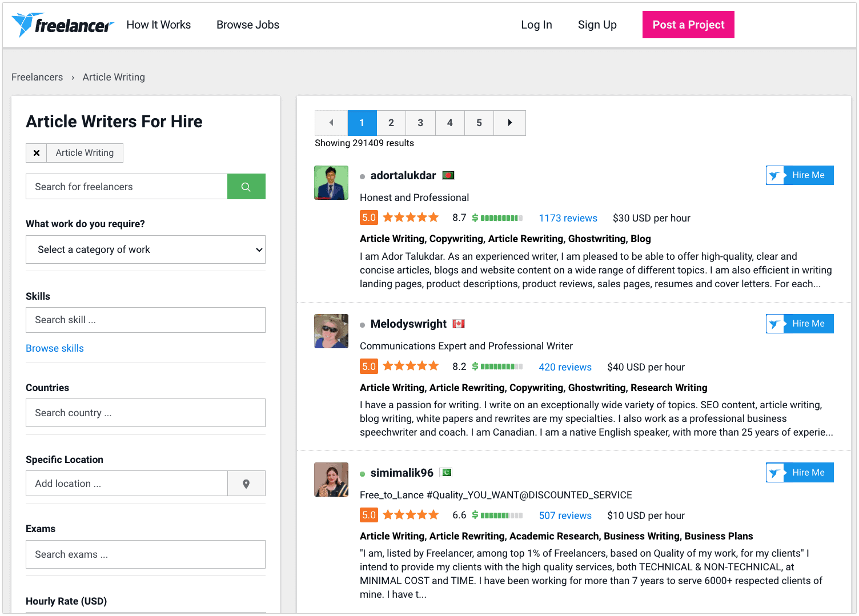This screenshot has height=616, width=859.
Task: Click the Freelancer logo
Action: (63, 25)
